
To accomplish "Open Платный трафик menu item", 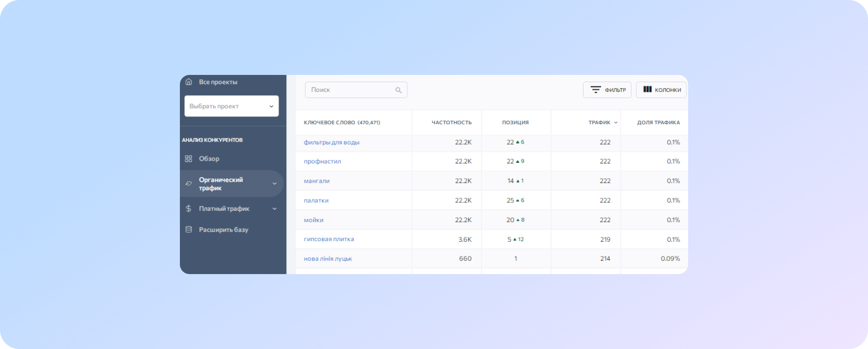I will [224, 209].
